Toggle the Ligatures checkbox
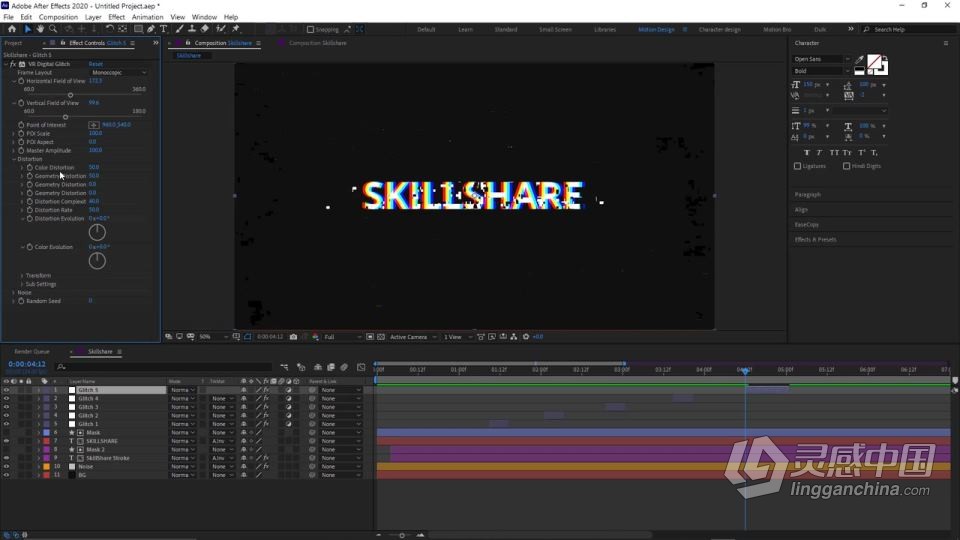Image resolution: width=960 pixels, height=540 pixels. (x=797, y=166)
